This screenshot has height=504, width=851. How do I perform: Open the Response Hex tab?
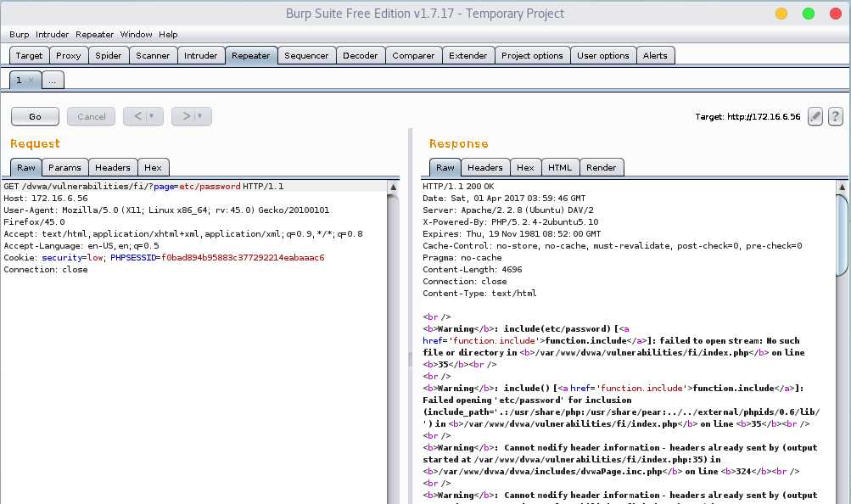(x=525, y=168)
